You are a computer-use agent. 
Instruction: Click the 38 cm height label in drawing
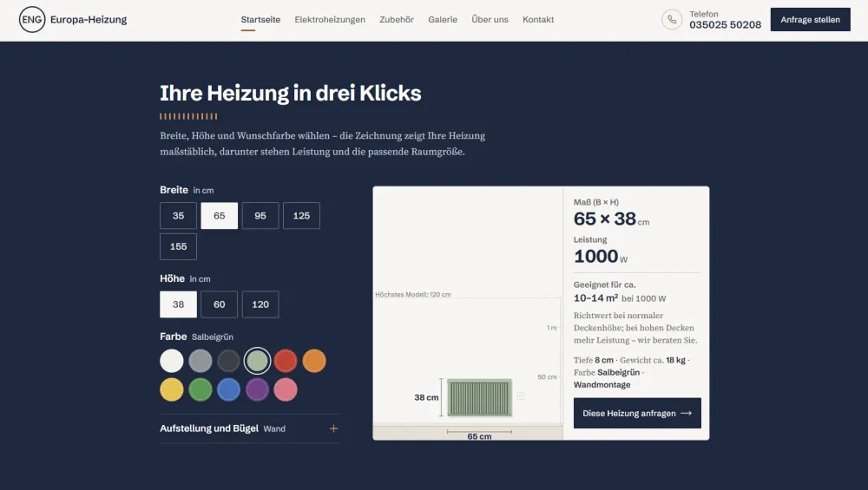pos(426,398)
